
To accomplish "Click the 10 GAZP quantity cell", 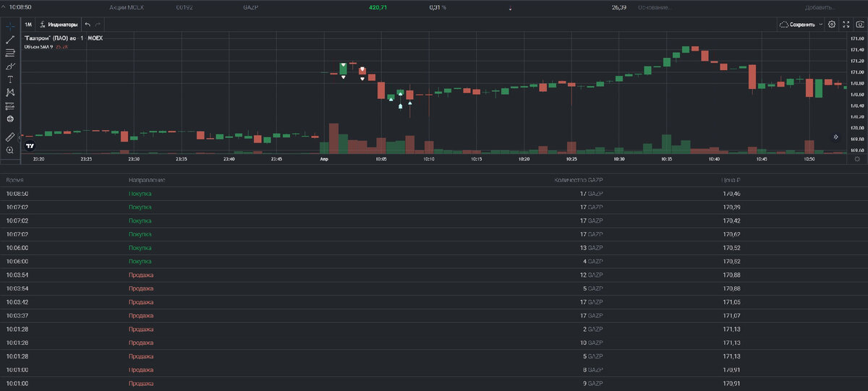I will (x=591, y=343).
